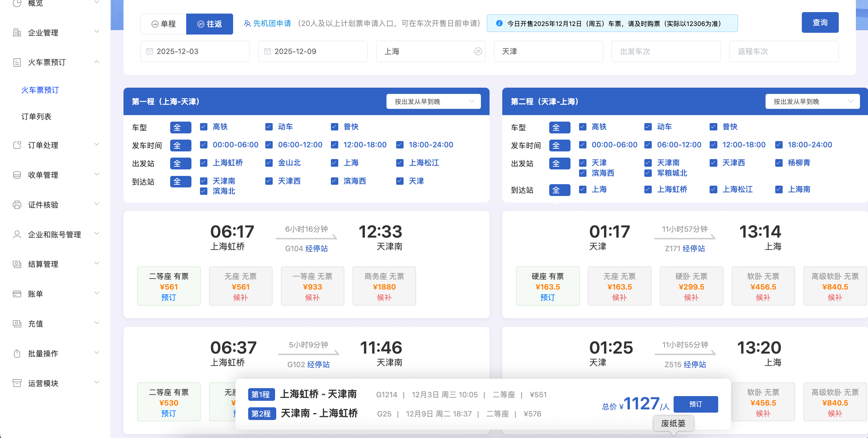The width and height of the screenshot is (868, 438).
Task: Uncheck 高铁 train type in first leg filter
Action: (204, 127)
